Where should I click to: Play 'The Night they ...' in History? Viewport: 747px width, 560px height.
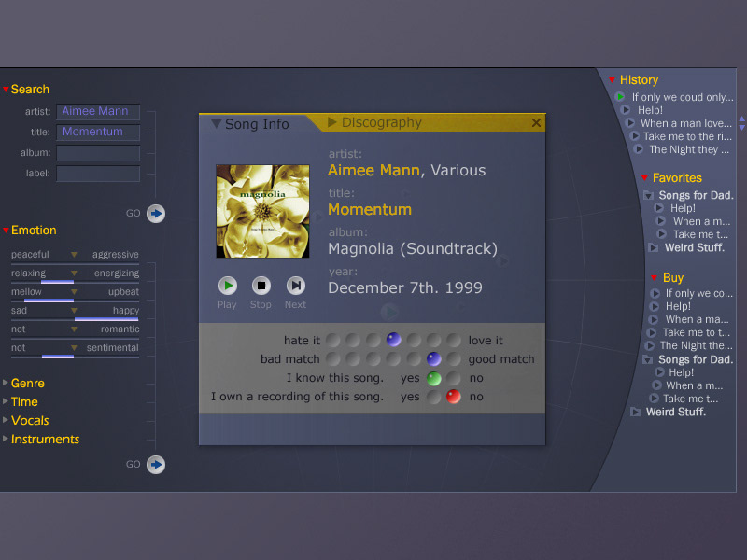(639, 149)
